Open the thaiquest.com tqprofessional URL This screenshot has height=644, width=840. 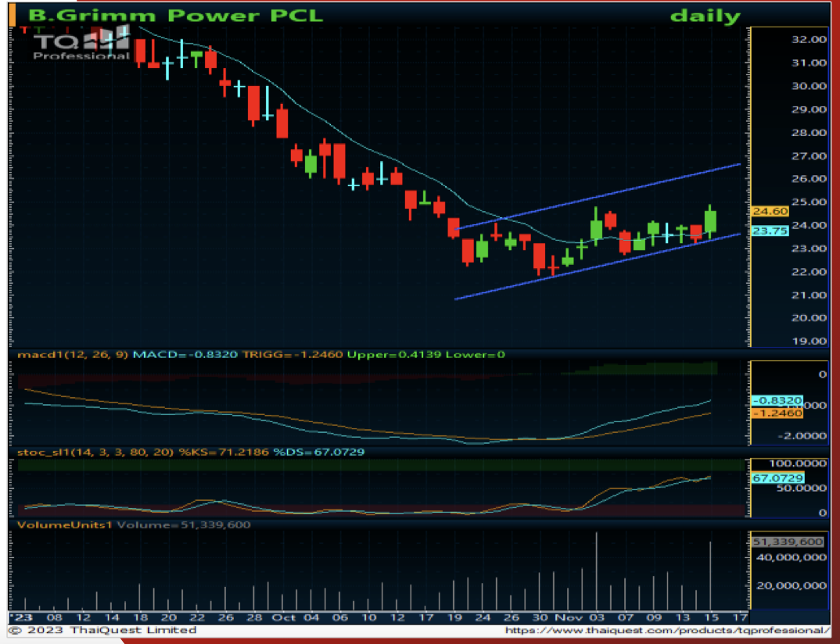pos(667,631)
